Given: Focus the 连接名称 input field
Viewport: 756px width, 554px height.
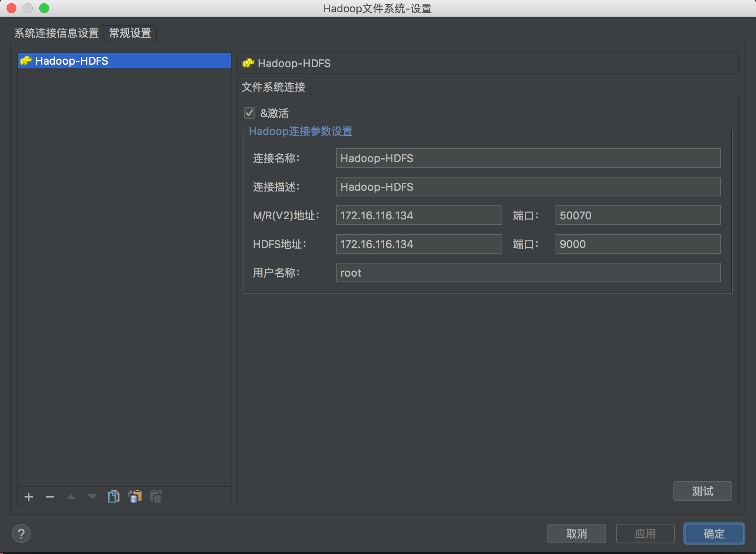Looking at the screenshot, I should pos(528,158).
